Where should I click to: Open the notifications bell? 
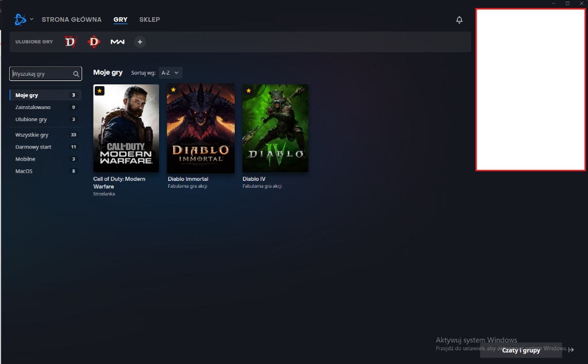tap(459, 20)
